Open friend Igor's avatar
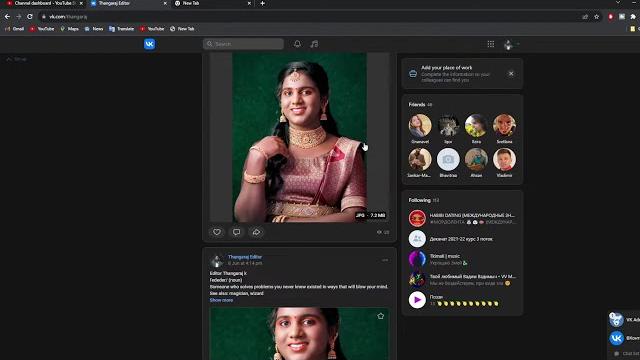The image size is (640, 360). 448,125
